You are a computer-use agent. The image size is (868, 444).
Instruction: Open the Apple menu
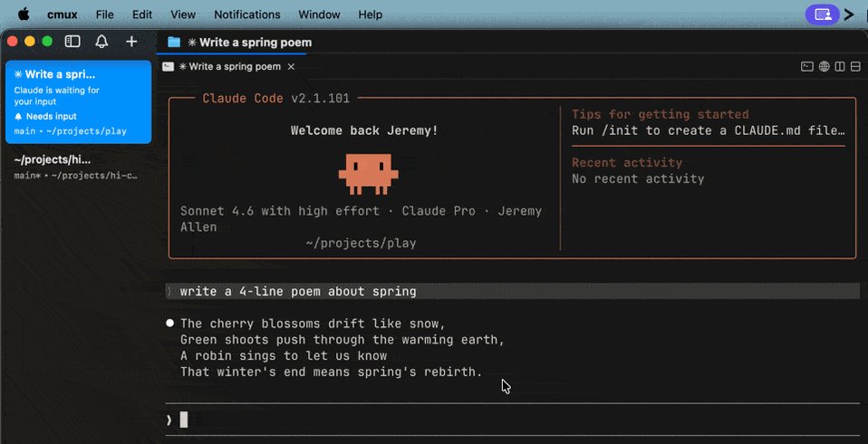tap(24, 14)
